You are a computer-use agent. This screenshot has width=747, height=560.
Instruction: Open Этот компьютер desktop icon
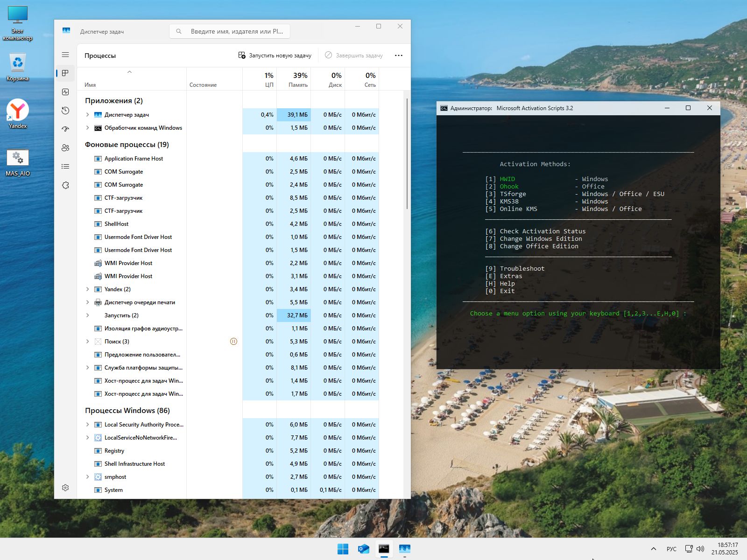18,24
